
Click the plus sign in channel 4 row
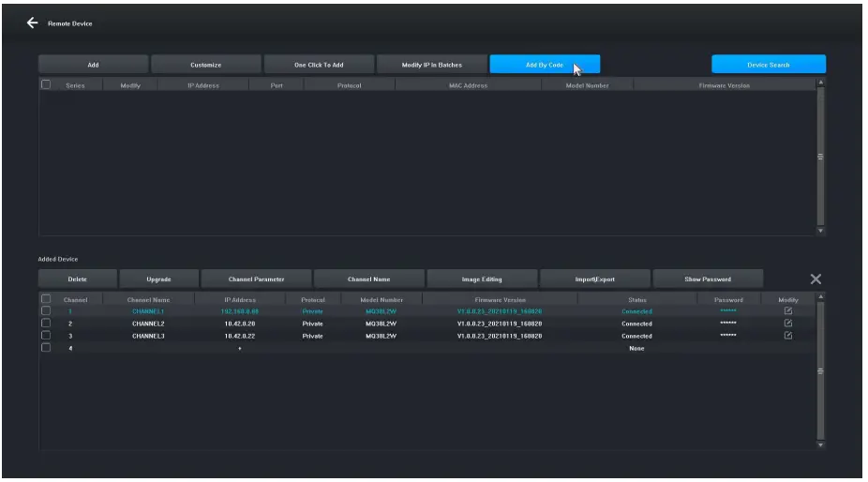240,349
